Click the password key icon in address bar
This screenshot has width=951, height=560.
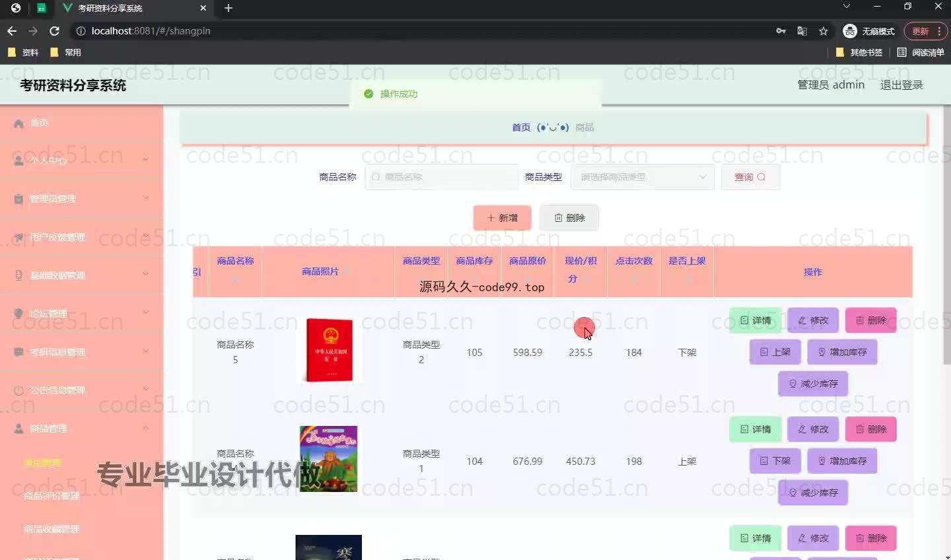(x=781, y=31)
